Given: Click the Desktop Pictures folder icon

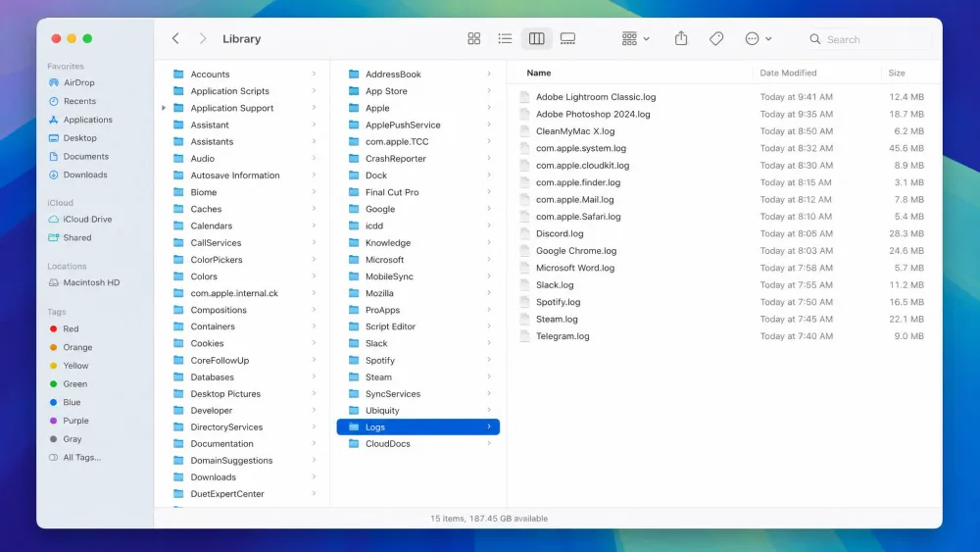Looking at the screenshot, I should pyautogui.click(x=178, y=394).
